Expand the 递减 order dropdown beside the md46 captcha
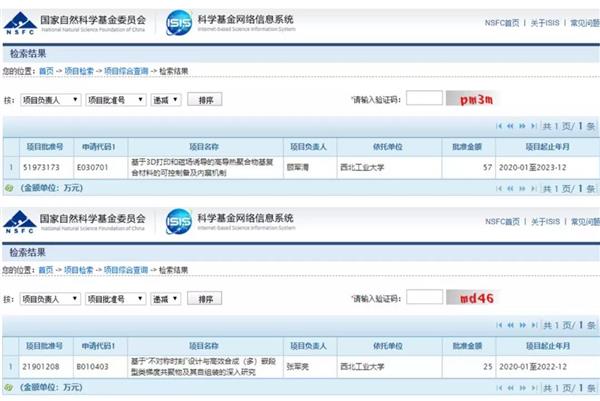This screenshot has width=600, height=401. tap(167, 299)
